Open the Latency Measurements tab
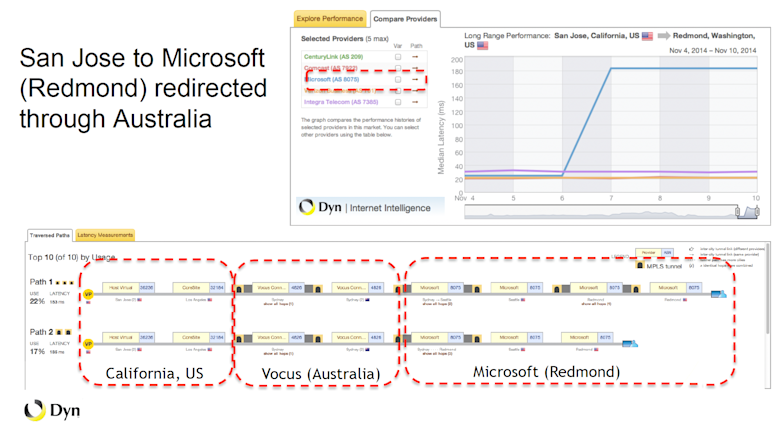 (105, 235)
